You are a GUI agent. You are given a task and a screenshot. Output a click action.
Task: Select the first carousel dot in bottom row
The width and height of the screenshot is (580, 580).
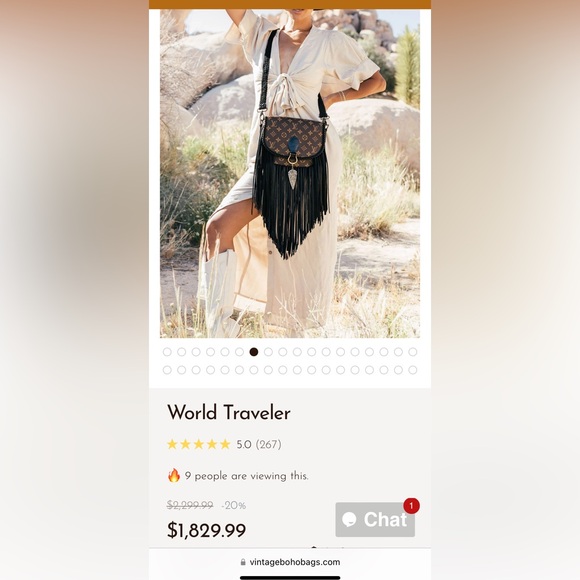(167, 370)
